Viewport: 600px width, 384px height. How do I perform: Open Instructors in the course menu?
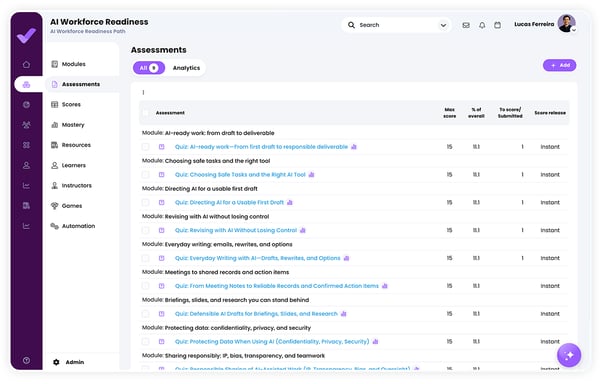pos(71,185)
